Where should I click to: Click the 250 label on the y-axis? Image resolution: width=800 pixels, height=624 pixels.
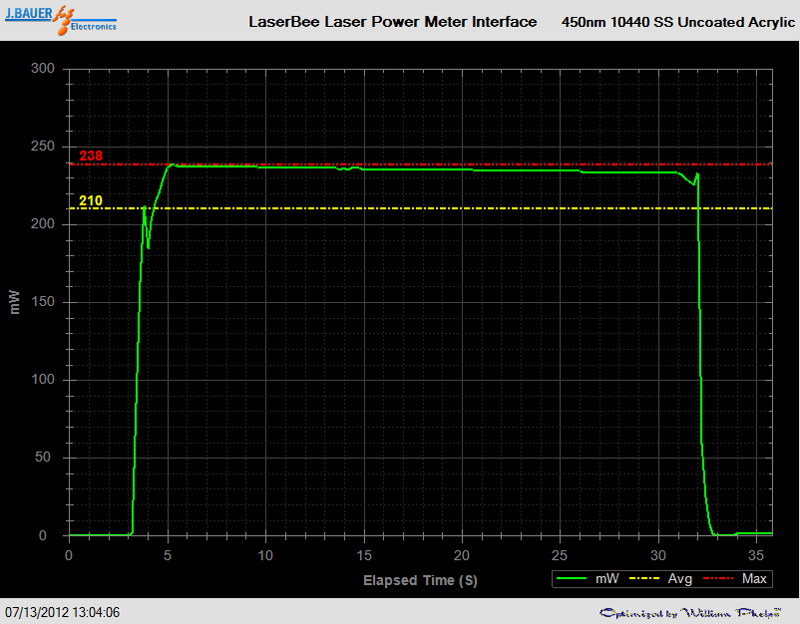click(43, 146)
